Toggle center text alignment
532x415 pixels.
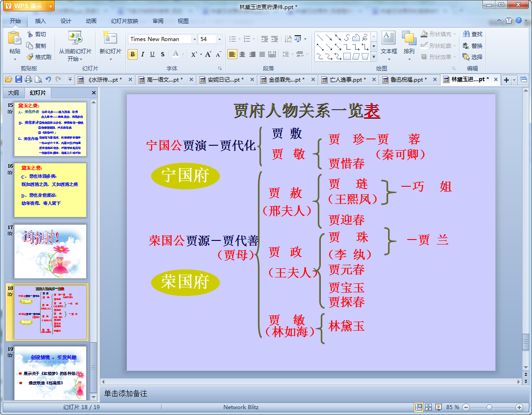click(x=242, y=54)
